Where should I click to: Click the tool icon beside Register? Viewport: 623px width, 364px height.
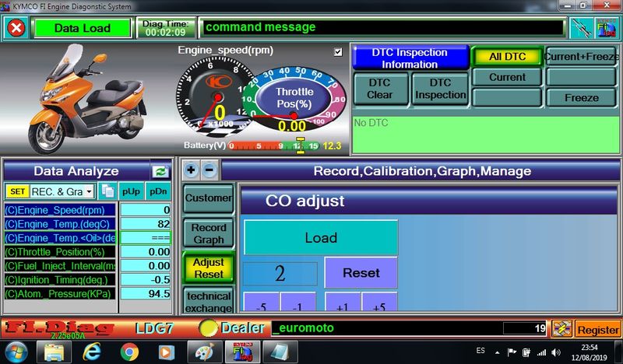[561, 329]
